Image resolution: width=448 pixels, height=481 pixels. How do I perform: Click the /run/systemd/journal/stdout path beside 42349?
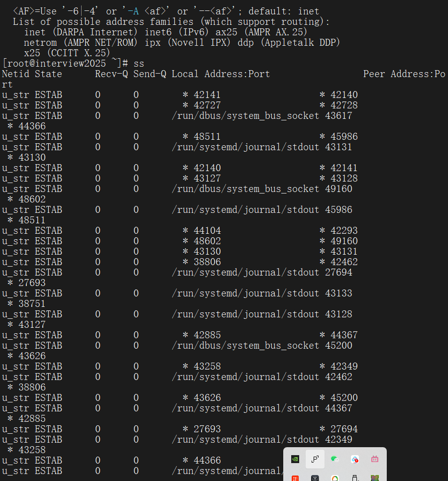(245, 440)
